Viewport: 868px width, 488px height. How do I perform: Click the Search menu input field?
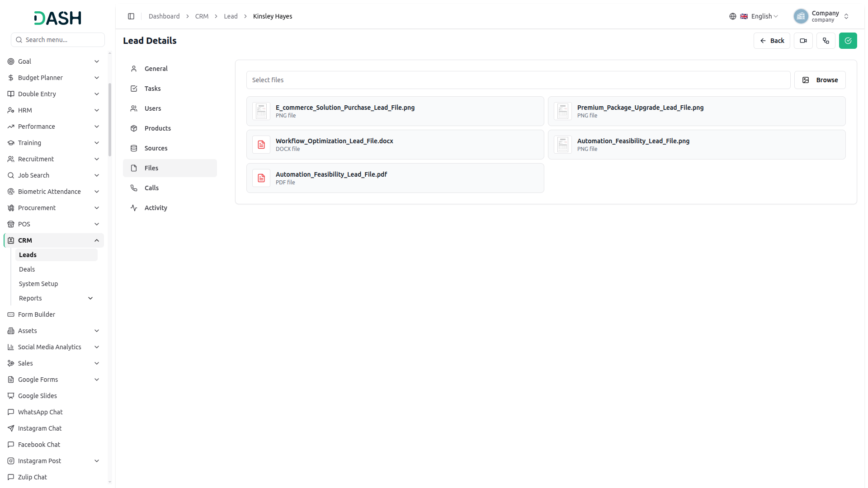tap(58, 40)
